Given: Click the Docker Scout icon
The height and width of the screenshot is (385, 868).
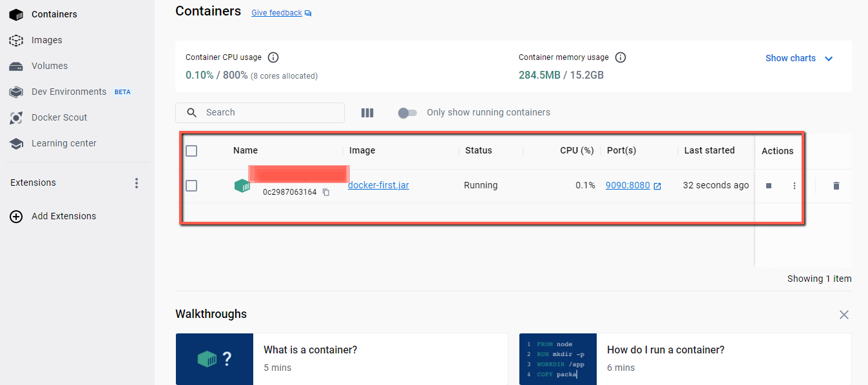Looking at the screenshot, I should click(x=16, y=117).
